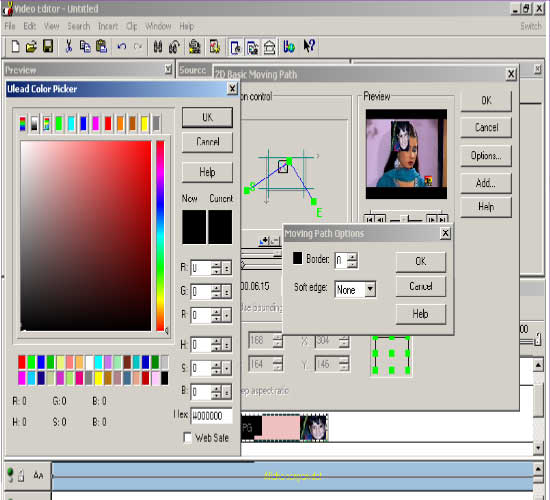550x500 pixels.
Task: Click the black Border color swatch
Action: (x=297, y=258)
